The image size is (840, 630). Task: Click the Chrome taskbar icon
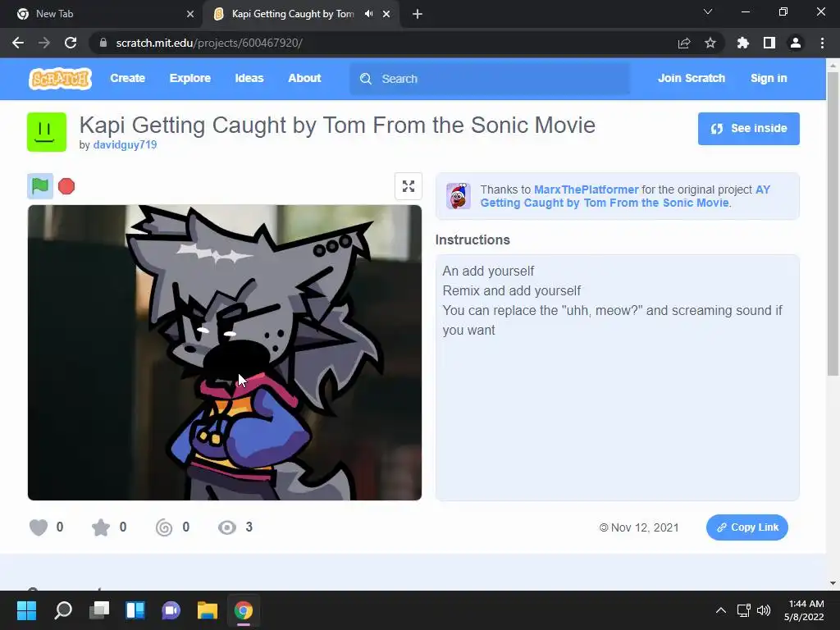(x=243, y=610)
